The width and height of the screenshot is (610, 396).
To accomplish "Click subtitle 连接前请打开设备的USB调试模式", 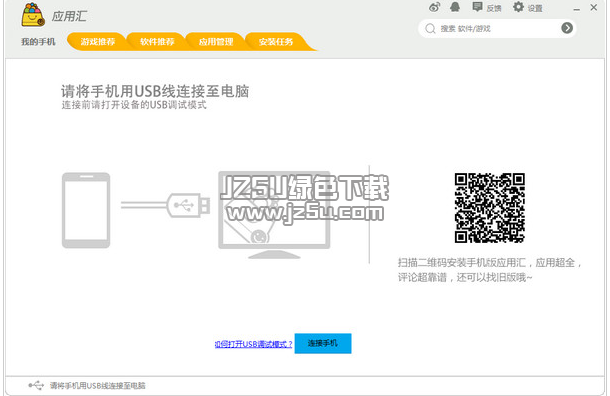I will (x=134, y=105).
